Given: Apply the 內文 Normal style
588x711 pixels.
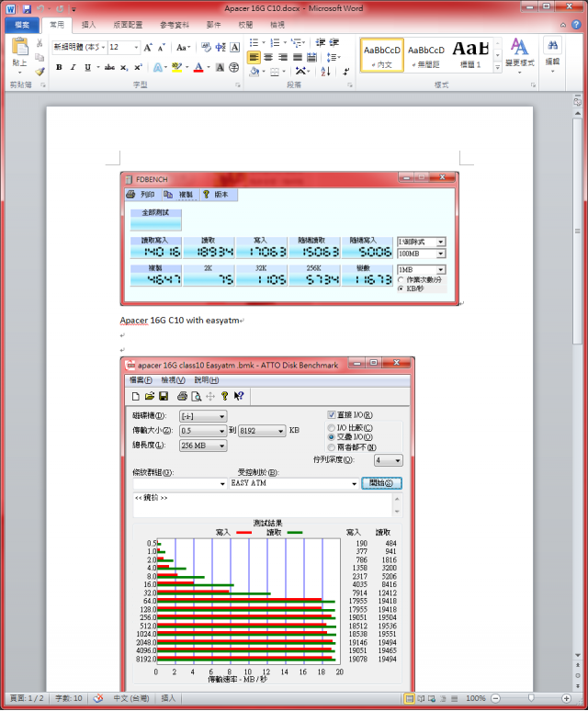Looking at the screenshot, I should click(381, 55).
